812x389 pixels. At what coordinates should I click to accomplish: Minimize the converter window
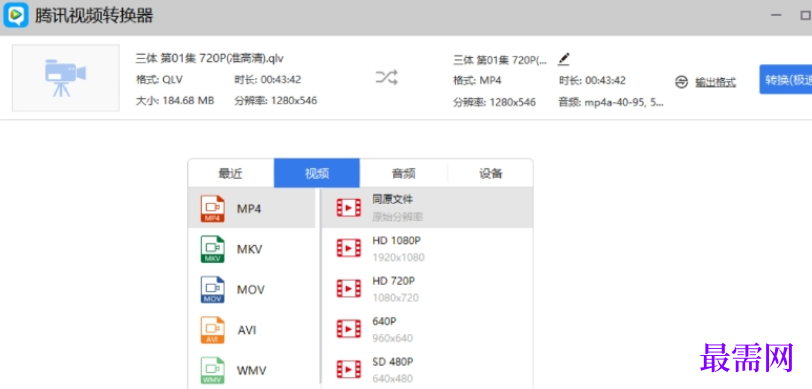(x=776, y=16)
